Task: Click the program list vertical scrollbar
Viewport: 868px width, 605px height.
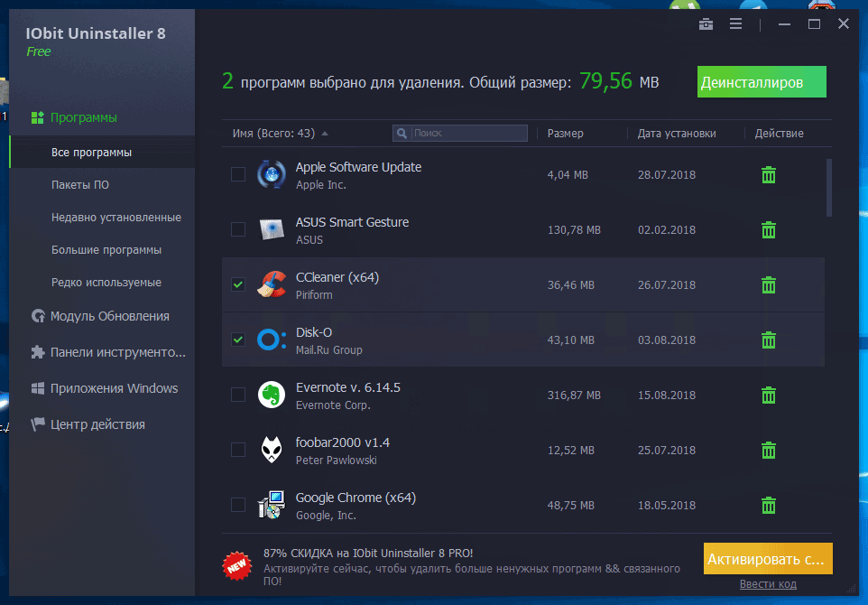Action: [x=828, y=188]
